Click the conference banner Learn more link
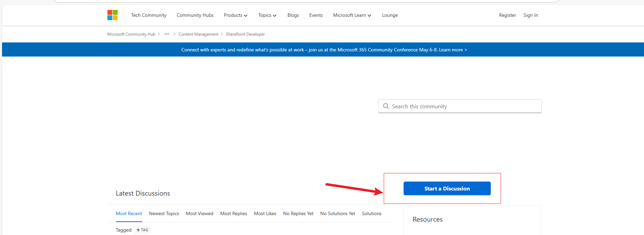 click(453, 50)
